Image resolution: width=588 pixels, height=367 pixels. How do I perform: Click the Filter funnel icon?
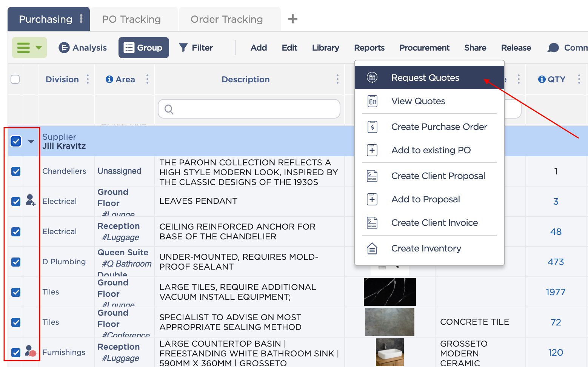183,48
